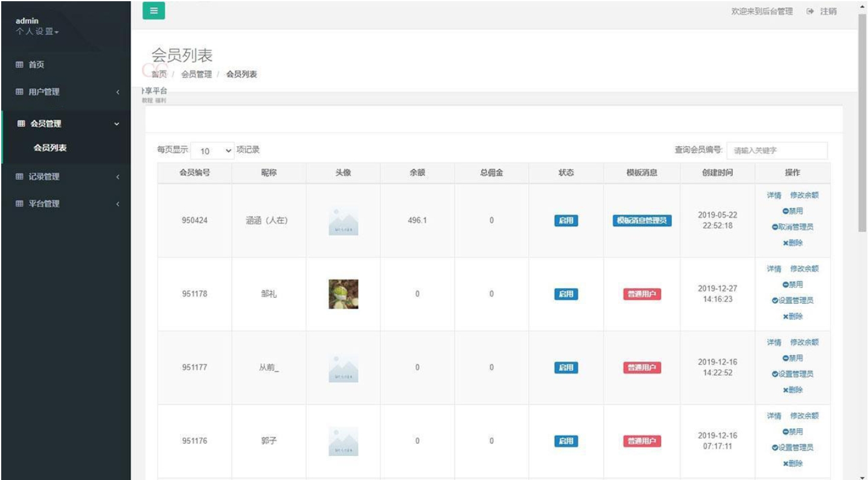Click 禁用 for member 951178

793,285
